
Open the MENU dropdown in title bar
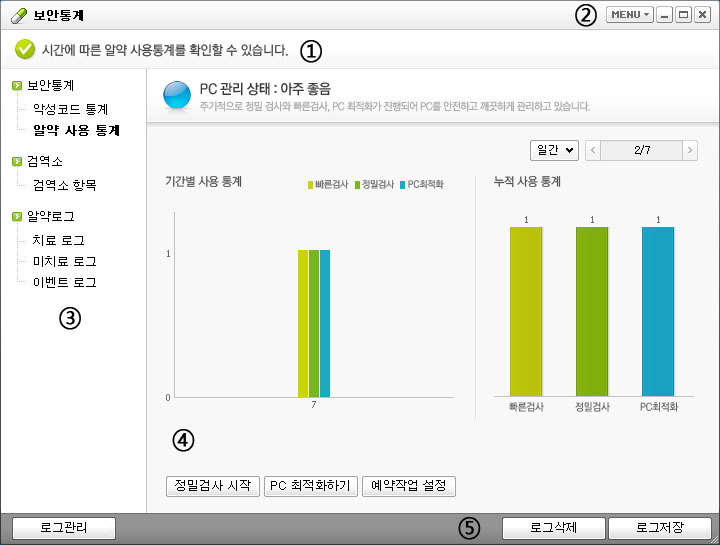[x=630, y=15]
